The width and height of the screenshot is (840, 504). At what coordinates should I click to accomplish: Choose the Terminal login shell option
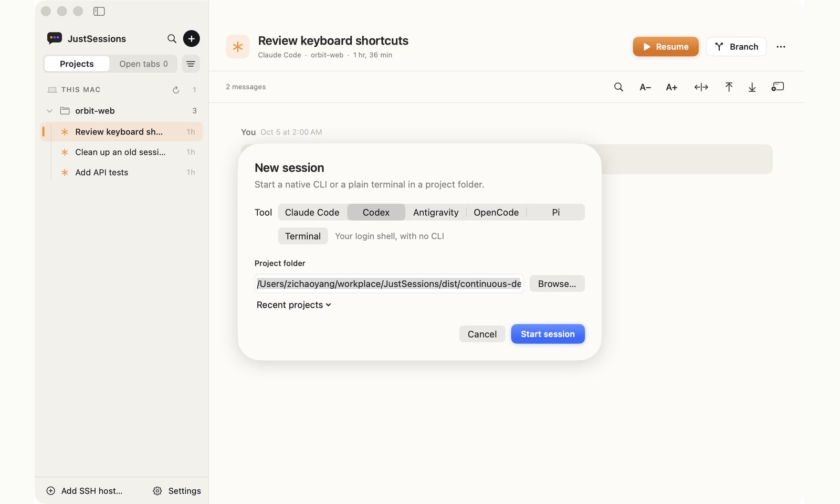(x=303, y=236)
